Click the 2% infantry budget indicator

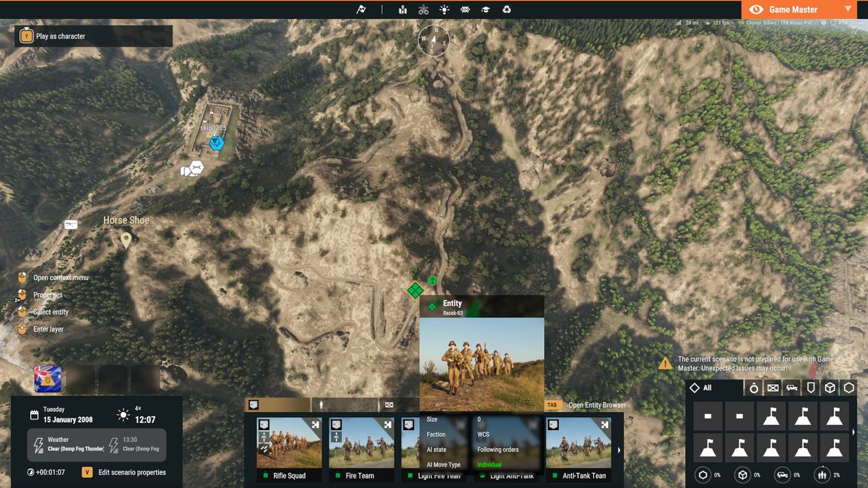(x=829, y=474)
